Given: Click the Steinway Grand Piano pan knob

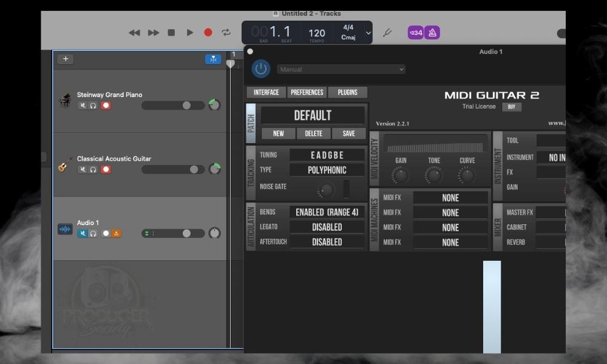Looking at the screenshot, I should [x=214, y=105].
